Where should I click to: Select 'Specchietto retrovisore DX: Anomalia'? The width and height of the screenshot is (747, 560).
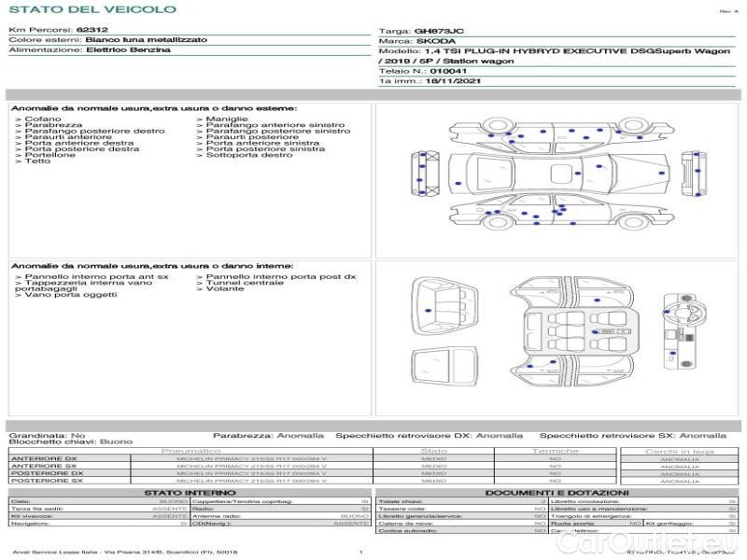coord(430,436)
